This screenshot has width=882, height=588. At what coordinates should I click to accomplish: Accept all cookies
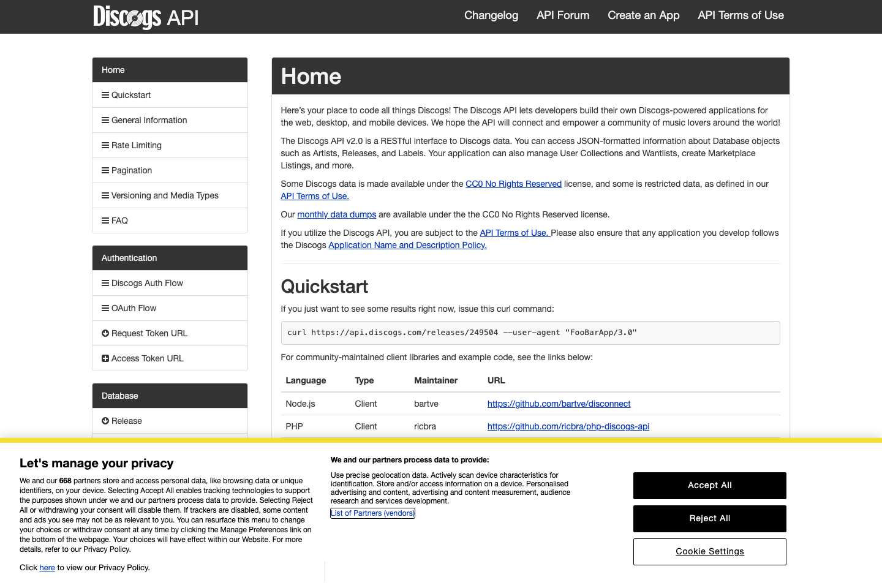[x=709, y=485]
